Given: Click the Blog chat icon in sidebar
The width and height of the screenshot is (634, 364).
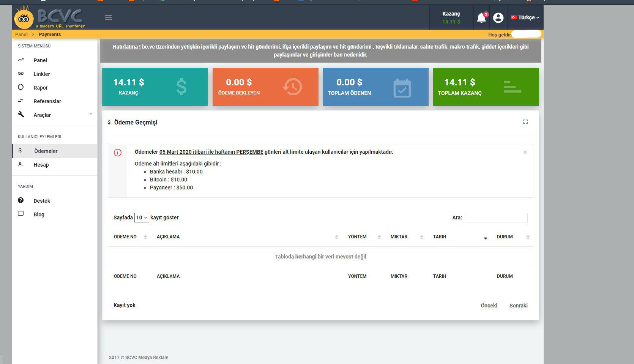Looking at the screenshot, I should coord(21,214).
